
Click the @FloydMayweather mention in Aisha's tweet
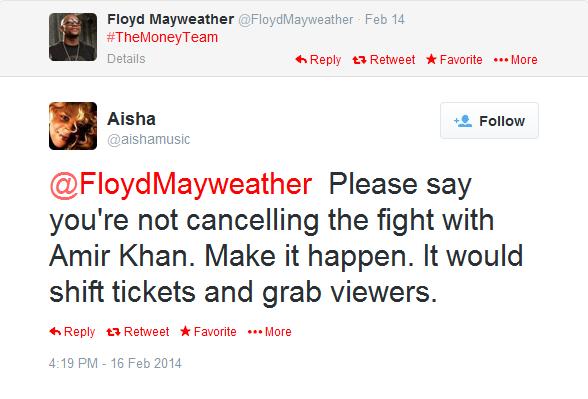(181, 184)
